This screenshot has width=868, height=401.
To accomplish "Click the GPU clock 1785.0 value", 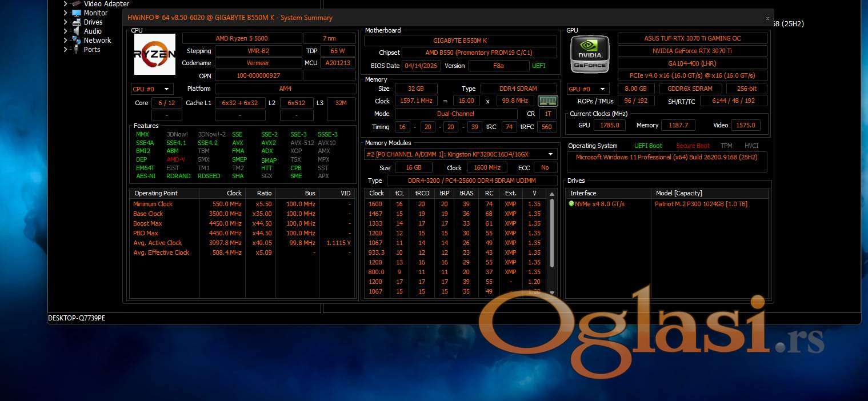I will coord(609,125).
